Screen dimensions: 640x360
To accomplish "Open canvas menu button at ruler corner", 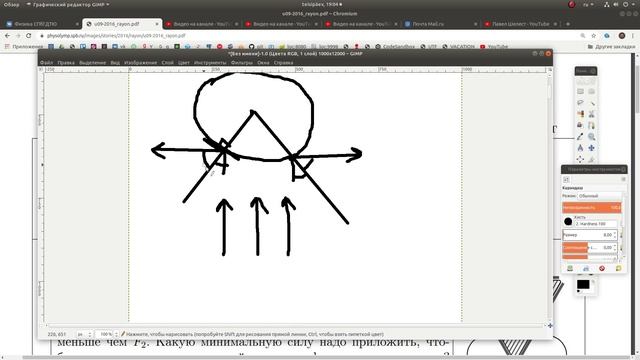I will 41,69.
